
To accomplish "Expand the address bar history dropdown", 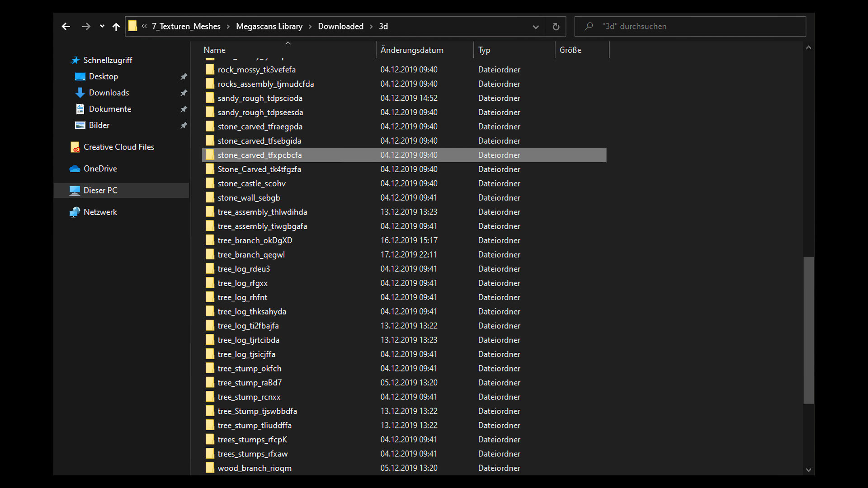I will point(536,27).
